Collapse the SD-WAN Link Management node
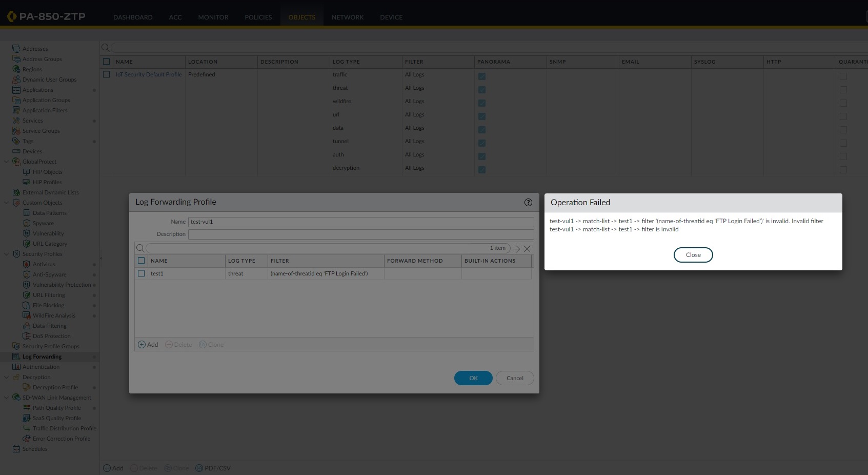 coord(7,398)
